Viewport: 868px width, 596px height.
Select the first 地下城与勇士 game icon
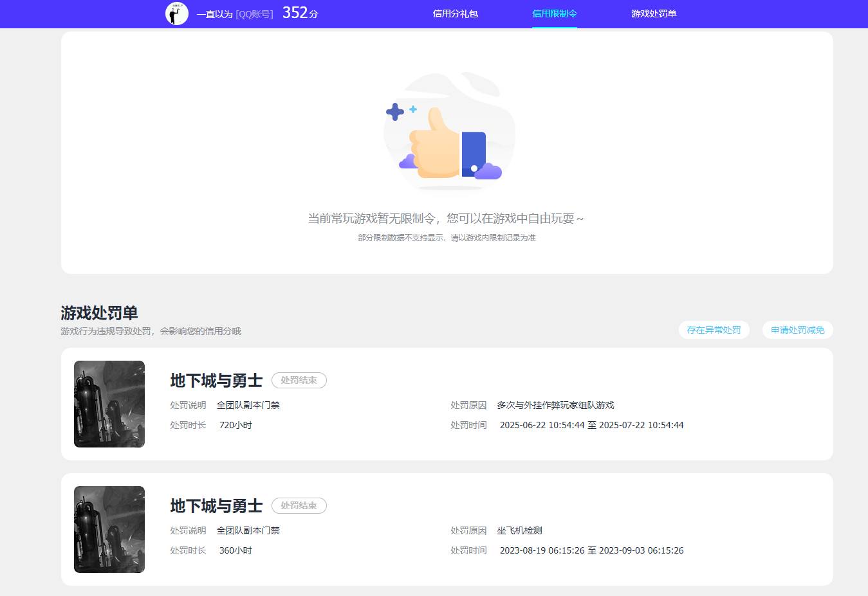(x=109, y=404)
